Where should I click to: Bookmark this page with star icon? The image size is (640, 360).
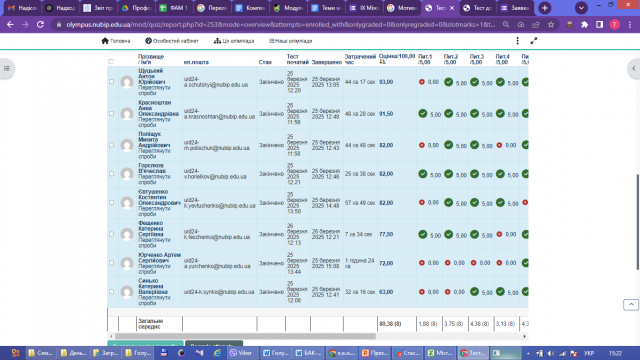(x=551, y=24)
